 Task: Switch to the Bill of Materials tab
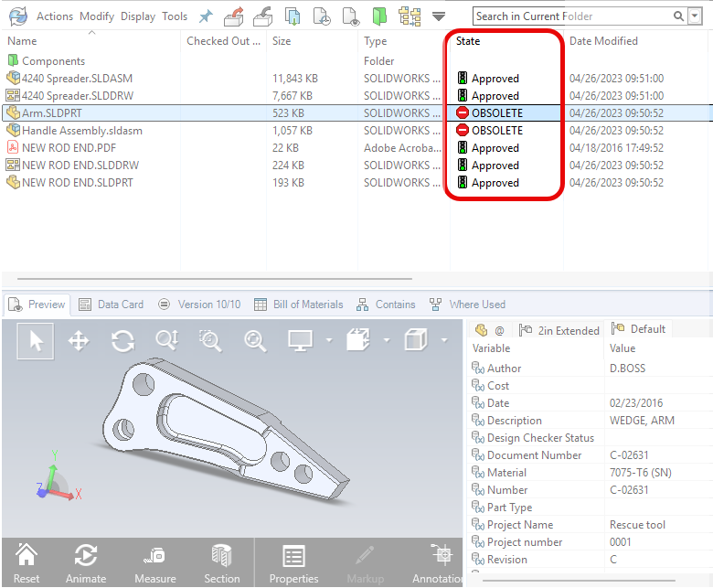pyautogui.click(x=298, y=305)
